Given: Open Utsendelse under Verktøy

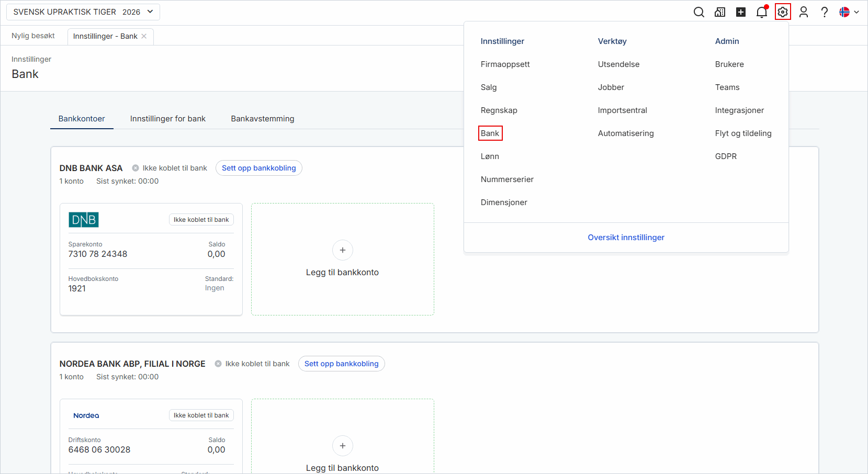Looking at the screenshot, I should pos(619,64).
